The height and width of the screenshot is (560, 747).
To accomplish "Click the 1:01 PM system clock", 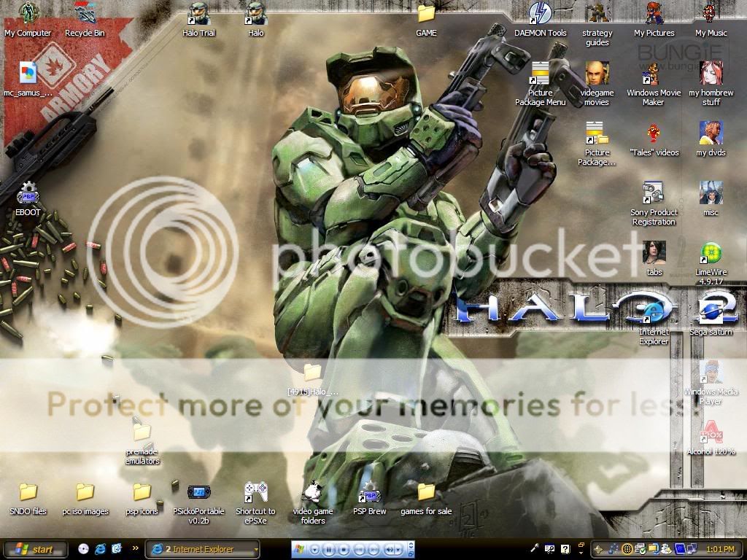I will point(719,549).
